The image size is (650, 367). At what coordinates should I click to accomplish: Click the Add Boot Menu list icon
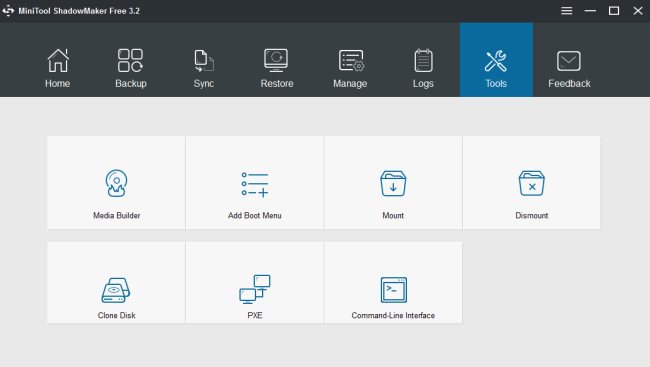255,184
